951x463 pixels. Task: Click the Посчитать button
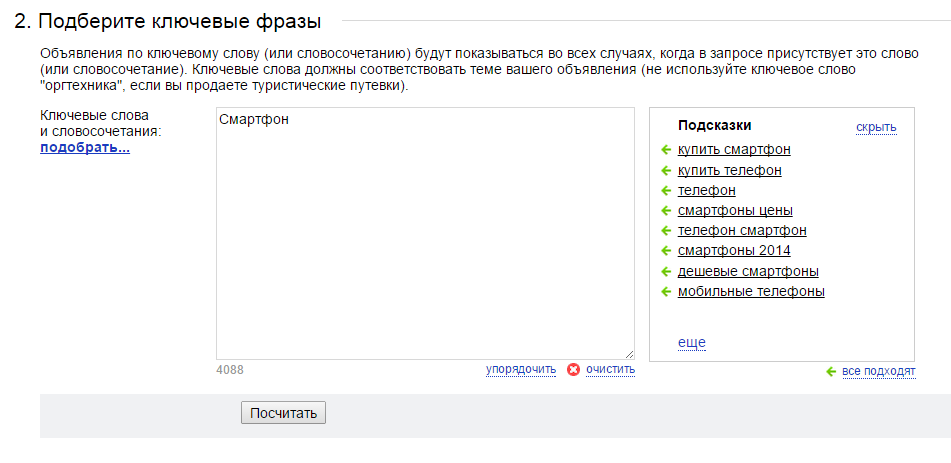click(283, 413)
